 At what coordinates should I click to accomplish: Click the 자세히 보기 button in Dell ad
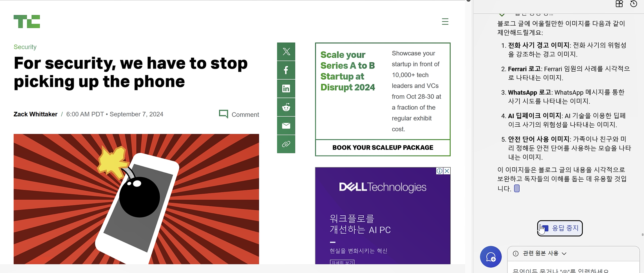(342, 262)
